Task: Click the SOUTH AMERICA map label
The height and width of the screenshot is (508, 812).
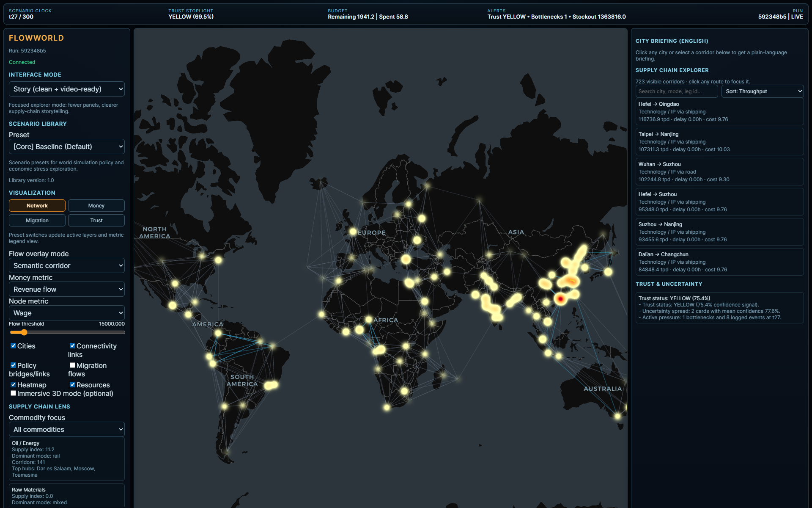Action: pyautogui.click(x=242, y=380)
